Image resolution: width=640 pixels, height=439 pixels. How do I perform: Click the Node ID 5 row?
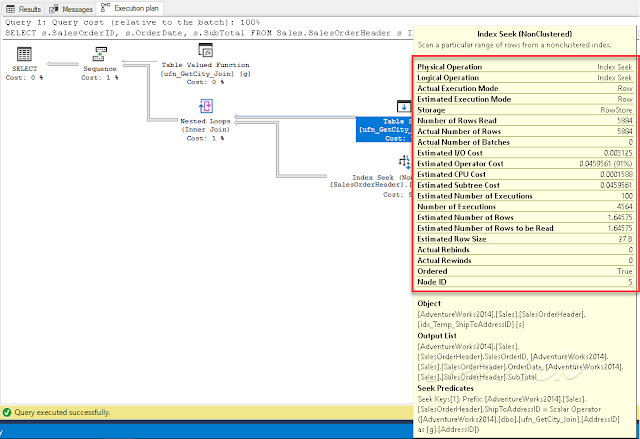[x=524, y=282]
